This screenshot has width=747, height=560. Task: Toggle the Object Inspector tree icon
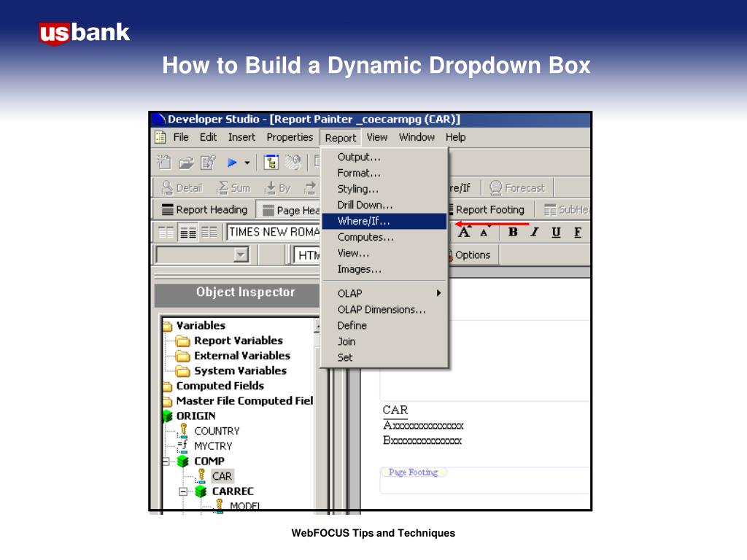[x=271, y=163]
